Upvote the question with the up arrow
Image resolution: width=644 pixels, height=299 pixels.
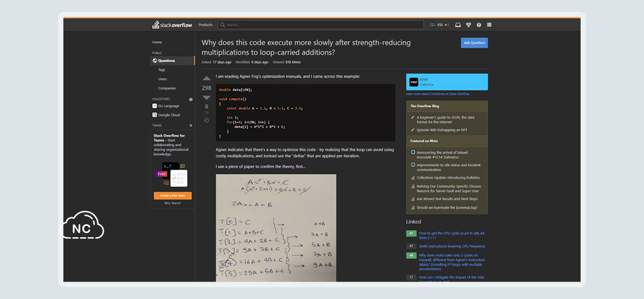(207, 78)
